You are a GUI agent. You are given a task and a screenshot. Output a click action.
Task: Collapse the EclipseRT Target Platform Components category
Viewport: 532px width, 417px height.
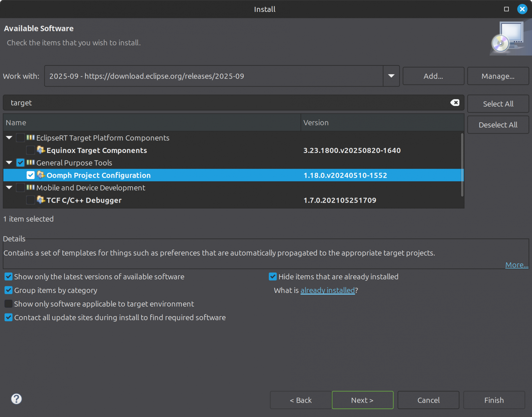pos(9,138)
